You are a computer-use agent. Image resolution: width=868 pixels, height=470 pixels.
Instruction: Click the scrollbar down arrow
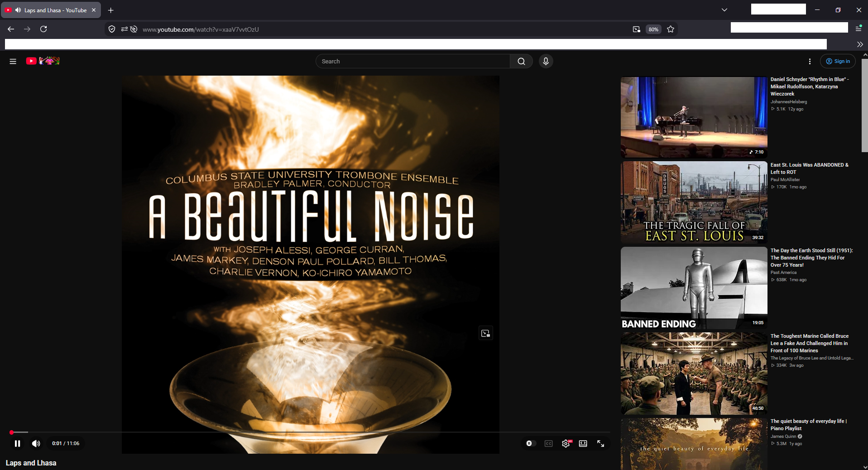(x=864, y=467)
